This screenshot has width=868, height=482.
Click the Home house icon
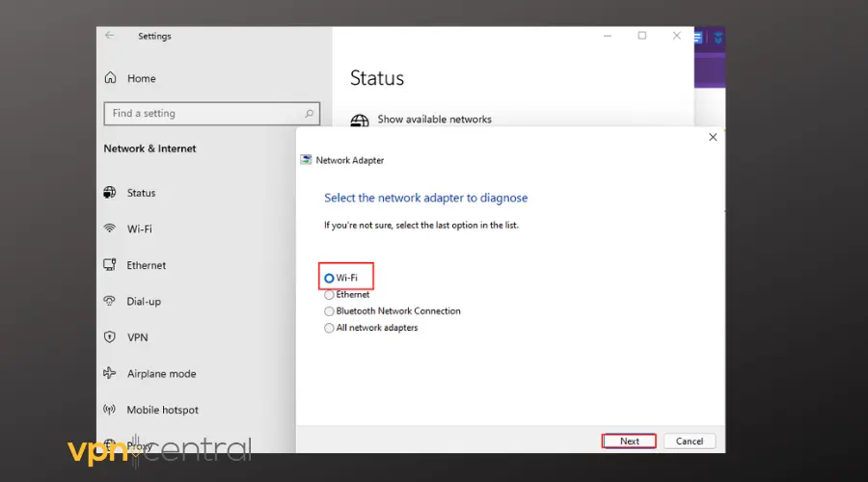[111, 78]
